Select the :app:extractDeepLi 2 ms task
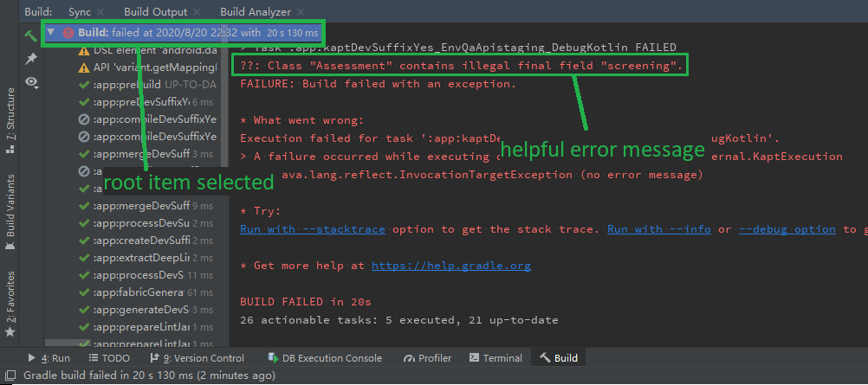Image resolution: width=868 pixels, height=385 pixels. click(x=148, y=258)
